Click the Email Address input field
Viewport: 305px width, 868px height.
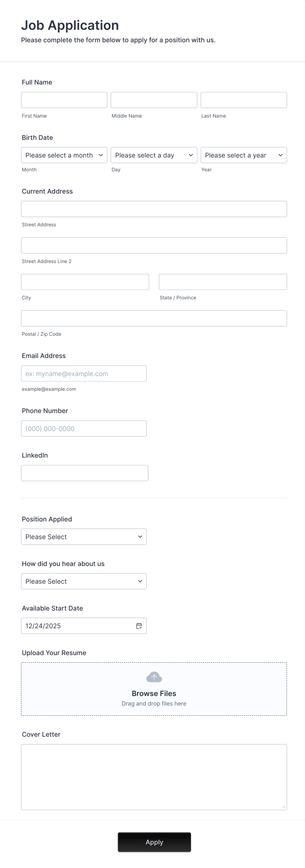click(x=83, y=373)
